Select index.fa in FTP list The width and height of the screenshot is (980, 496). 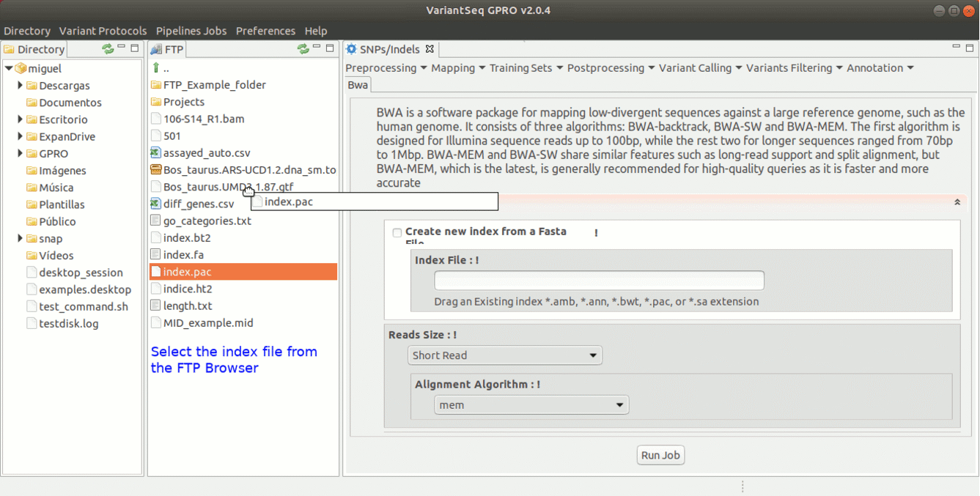coord(183,255)
